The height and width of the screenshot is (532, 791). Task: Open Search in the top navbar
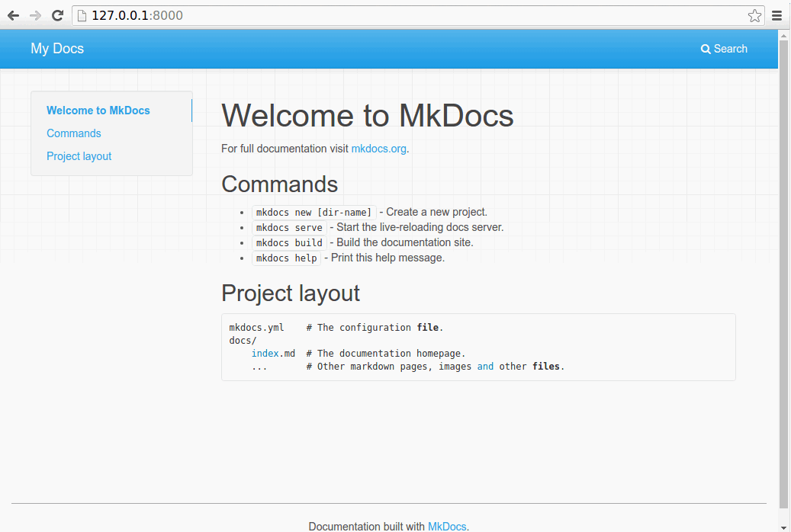(x=724, y=49)
